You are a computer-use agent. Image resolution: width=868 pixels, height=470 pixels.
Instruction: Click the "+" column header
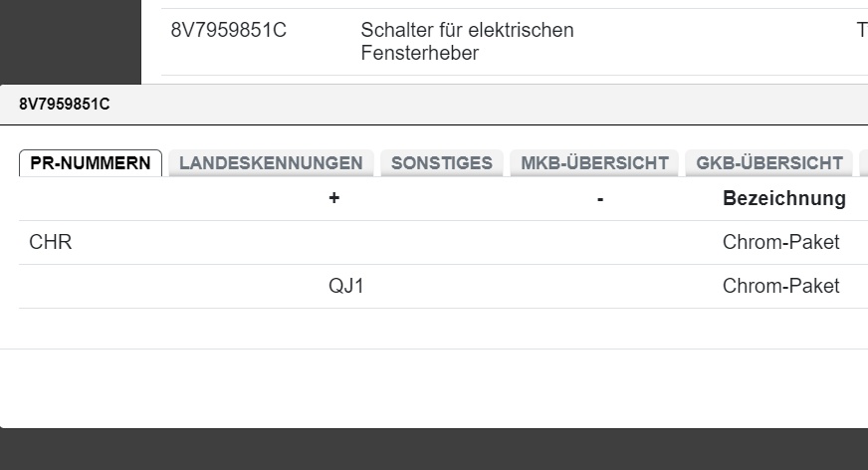(334, 198)
